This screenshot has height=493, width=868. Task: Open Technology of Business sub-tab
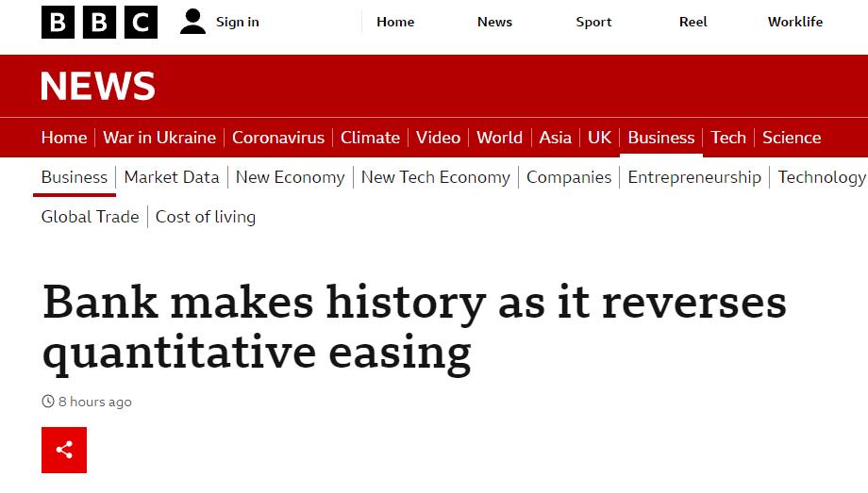point(823,177)
